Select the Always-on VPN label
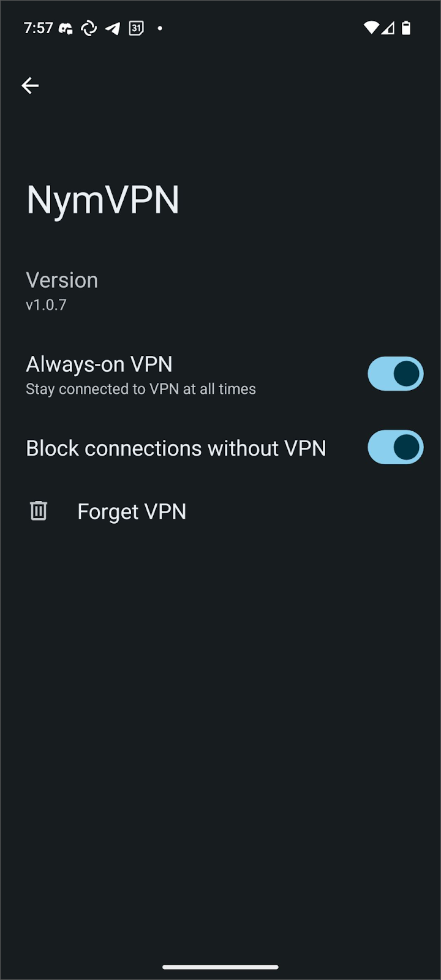This screenshot has height=980, width=441. tap(99, 364)
